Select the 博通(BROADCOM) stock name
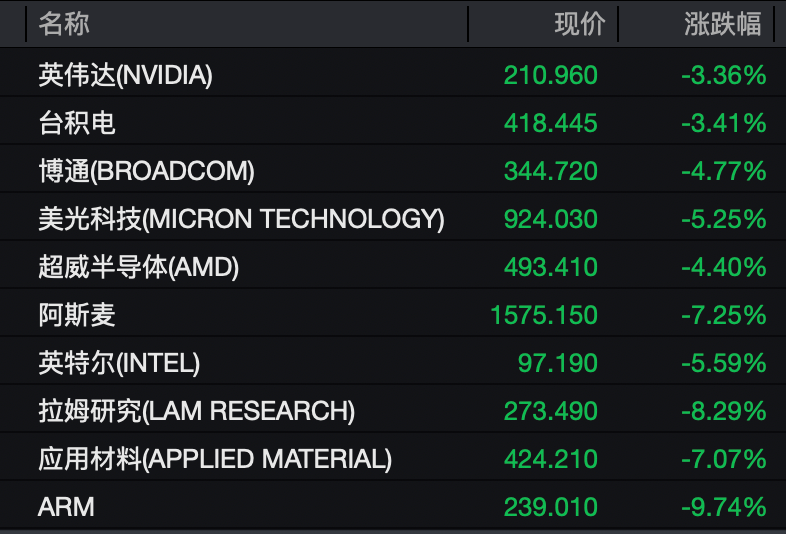 coord(146,171)
